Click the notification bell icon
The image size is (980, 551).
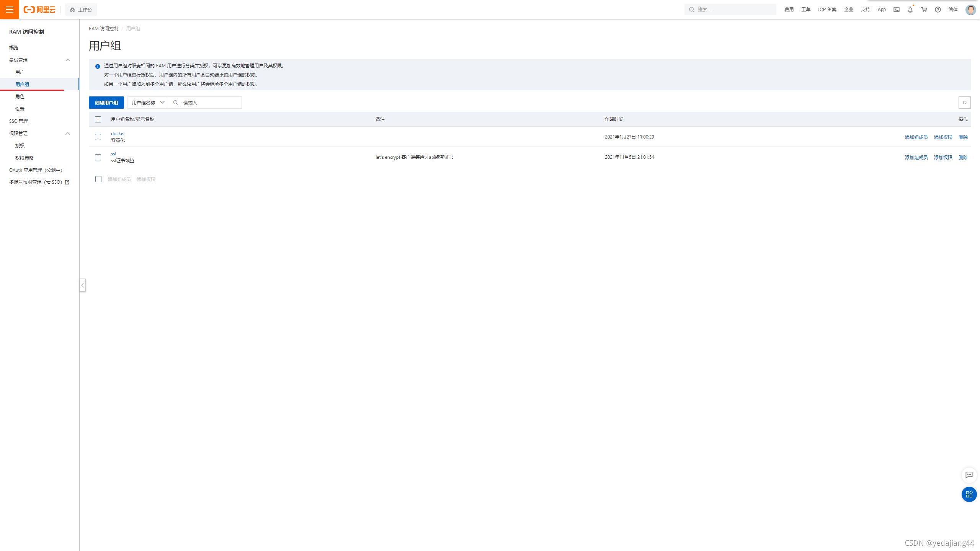tap(910, 10)
